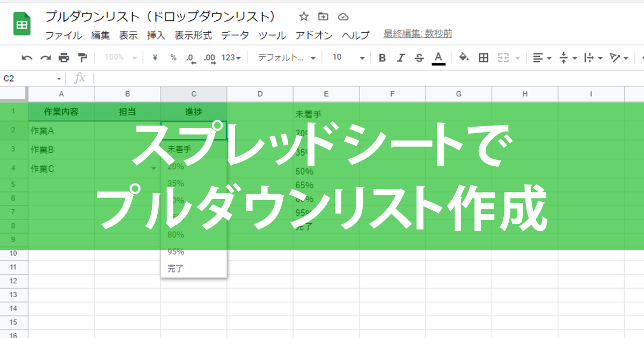Decrease decimal places with the .0 button
Image resolution: width=644 pixels, height=338 pixels.
[190, 58]
